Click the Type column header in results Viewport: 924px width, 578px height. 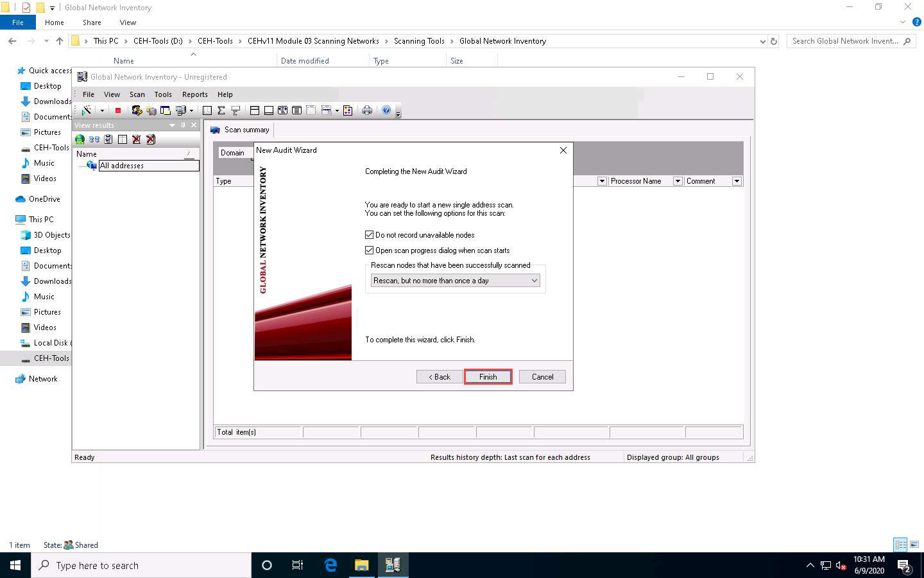point(234,181)
